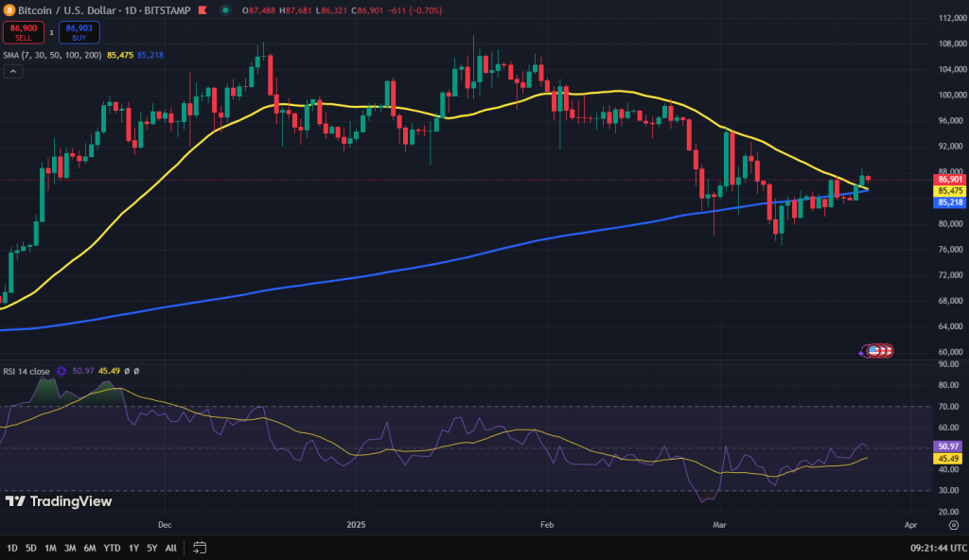Click the low value L86,321
This screenshot has width=969, height=560.
(x=330, y=10)
